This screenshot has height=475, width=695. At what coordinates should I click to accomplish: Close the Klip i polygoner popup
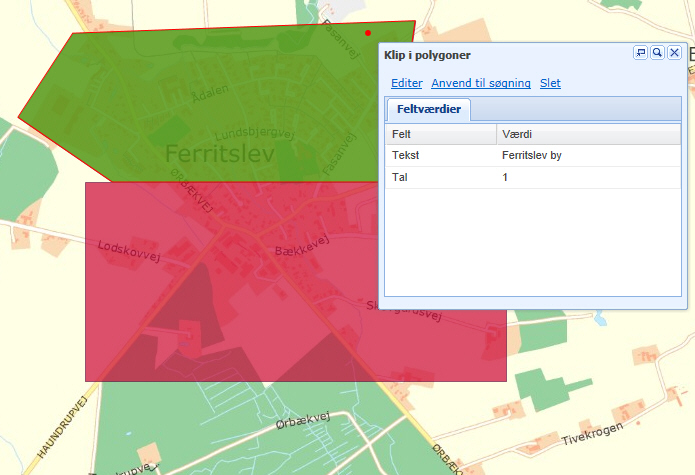tap(674, 53)
